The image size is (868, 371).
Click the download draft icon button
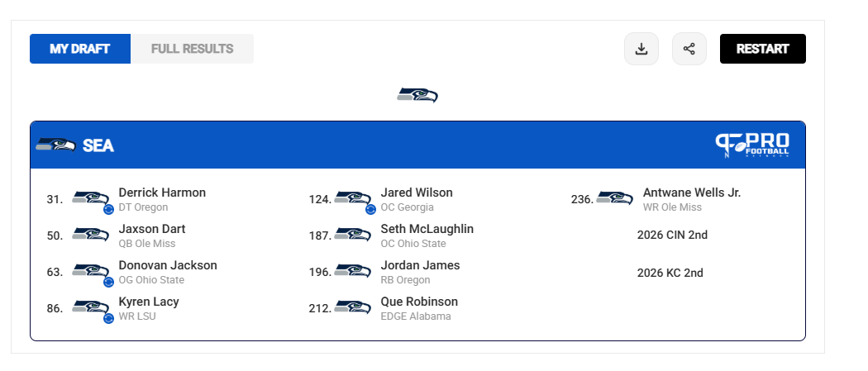641,49
